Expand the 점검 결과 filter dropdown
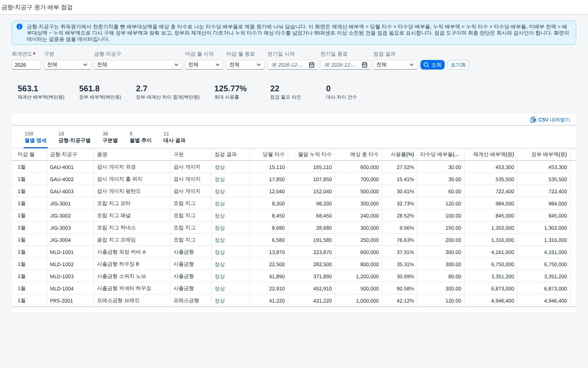The image size is (588, 368). [x=395, y=65]
